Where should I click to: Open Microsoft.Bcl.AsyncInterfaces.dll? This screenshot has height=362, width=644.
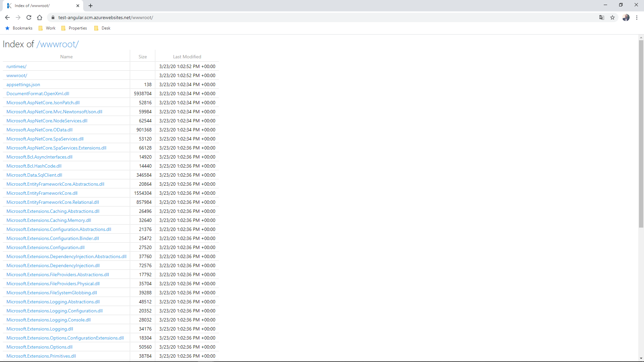point(39,157)
